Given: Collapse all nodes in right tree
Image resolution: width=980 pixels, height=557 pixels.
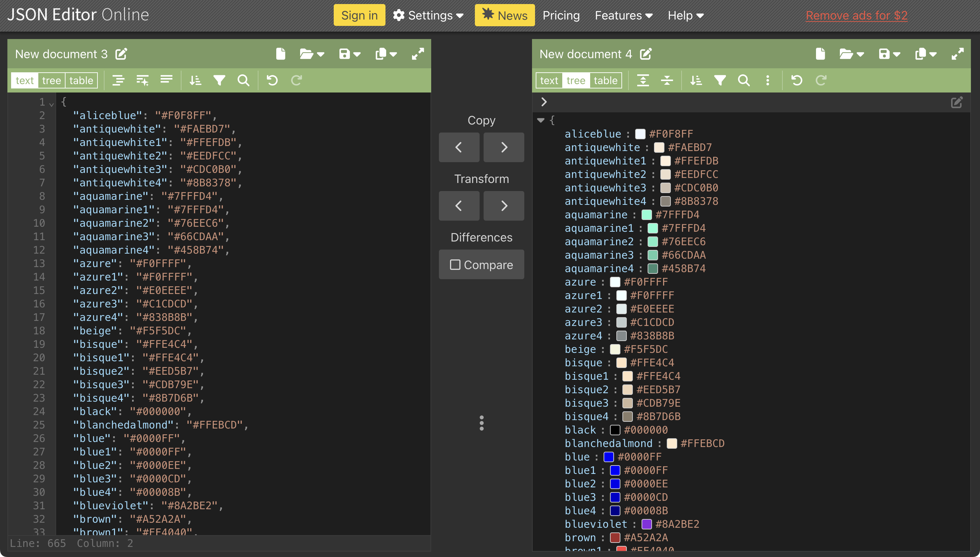Looking at the screenshot, I should (x=667, y=80).
